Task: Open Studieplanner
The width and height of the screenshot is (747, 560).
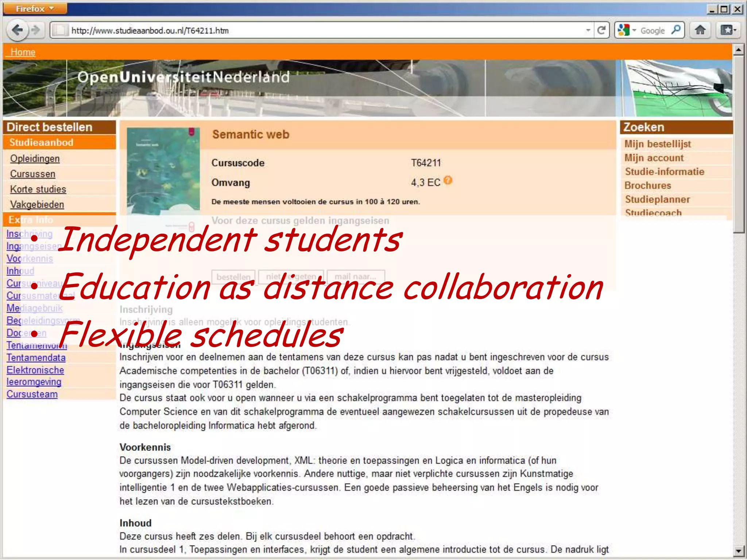Action: point(657,199)
